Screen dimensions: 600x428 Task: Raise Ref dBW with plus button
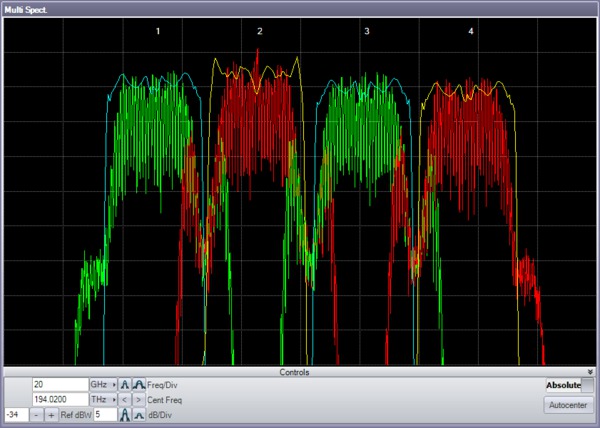pos(51,415)
